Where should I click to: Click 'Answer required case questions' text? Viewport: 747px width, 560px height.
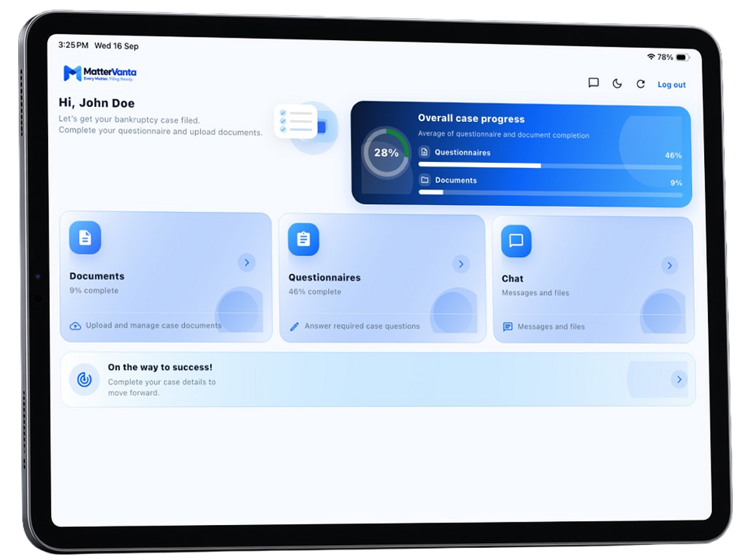coord(362,326)
